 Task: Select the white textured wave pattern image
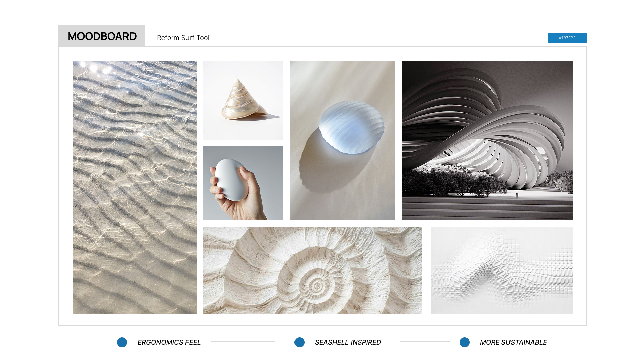coord(502,270)
